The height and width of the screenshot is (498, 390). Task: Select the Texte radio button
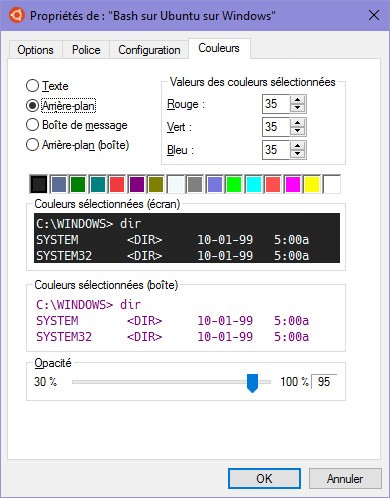coord(32,86)
